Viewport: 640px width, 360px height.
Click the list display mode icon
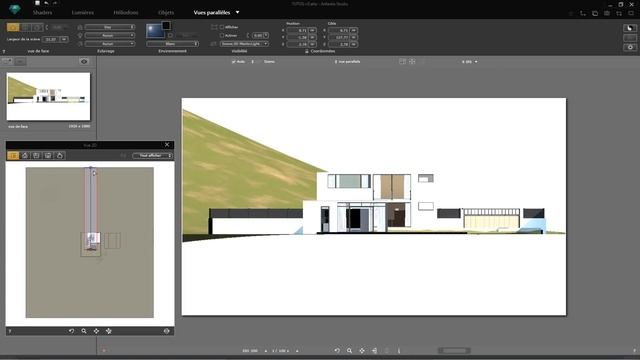20,61
